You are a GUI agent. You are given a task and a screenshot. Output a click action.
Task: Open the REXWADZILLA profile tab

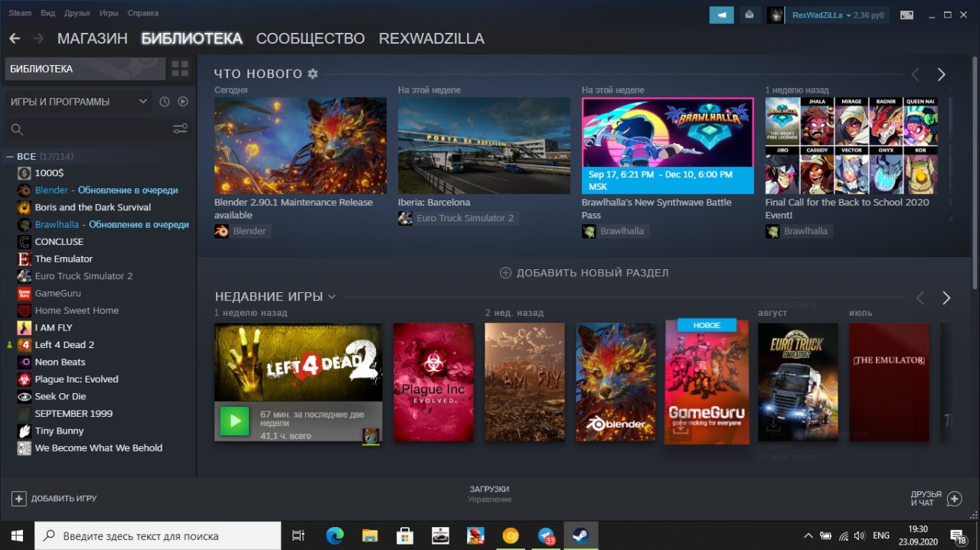(x=432, y=38)
